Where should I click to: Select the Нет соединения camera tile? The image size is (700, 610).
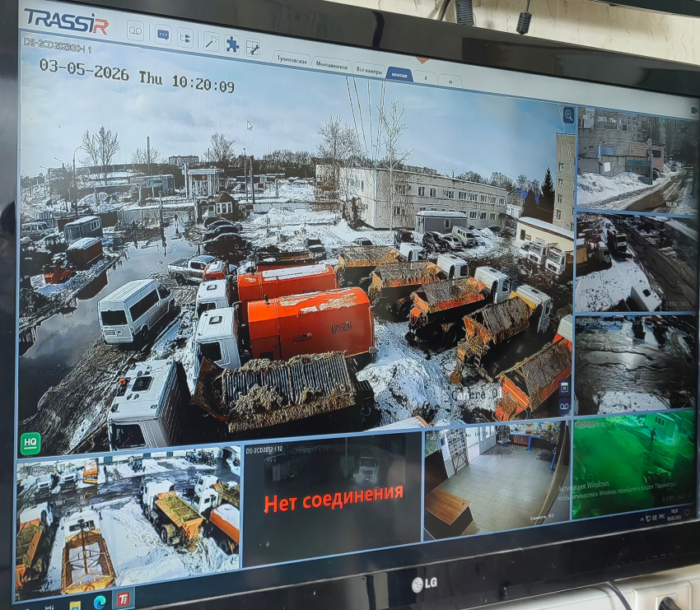[333, 497]
